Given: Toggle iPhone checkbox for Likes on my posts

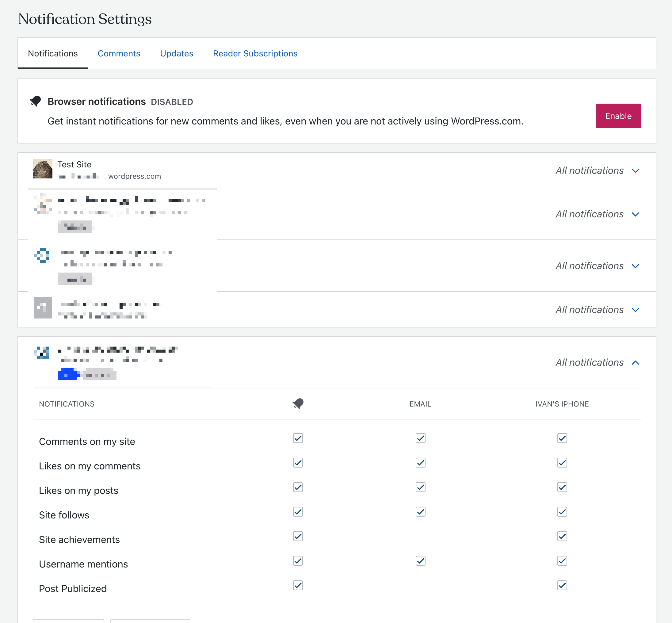Looking at the screenshot, I should tap(562, 487).
